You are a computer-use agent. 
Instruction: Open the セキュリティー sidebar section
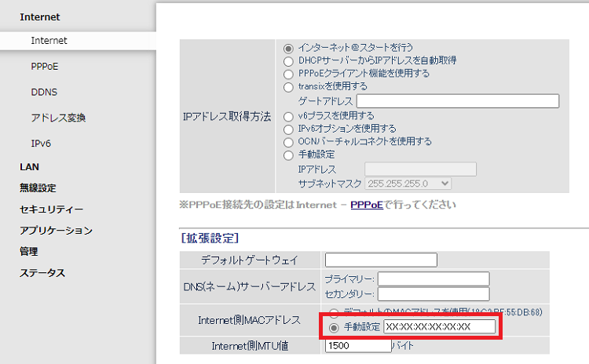(x=51, y=209)
